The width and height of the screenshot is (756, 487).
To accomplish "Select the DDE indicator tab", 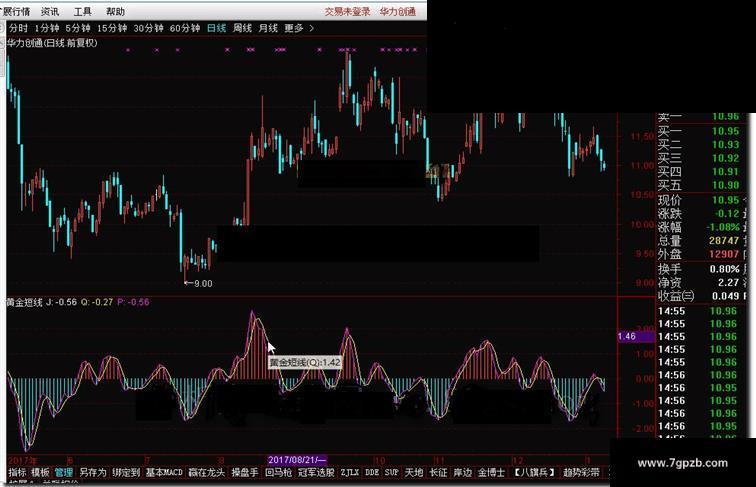I will click(372, 473).
